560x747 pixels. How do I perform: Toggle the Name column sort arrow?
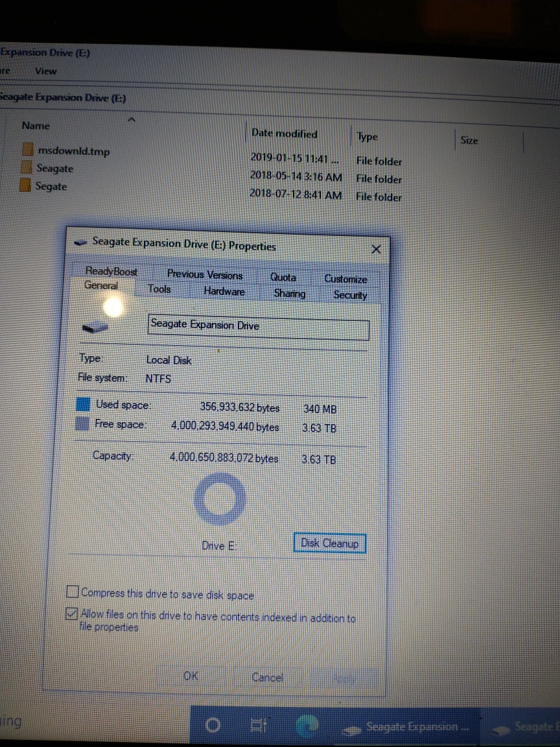[132, 120]
